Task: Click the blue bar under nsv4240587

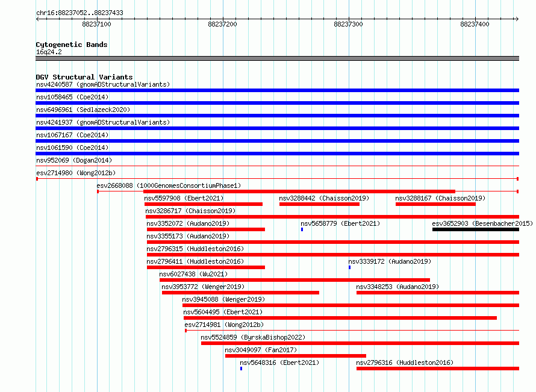Action: pyautogui.click(x=277, y=90)
